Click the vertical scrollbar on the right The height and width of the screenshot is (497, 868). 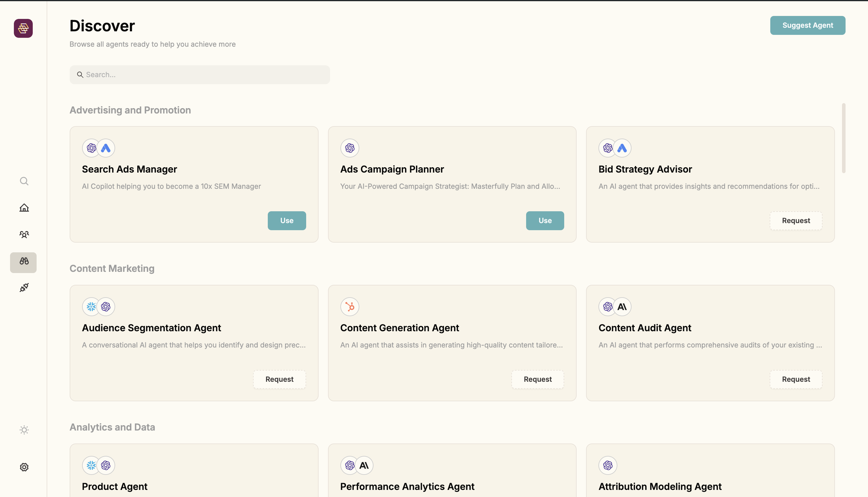point(843,138)
